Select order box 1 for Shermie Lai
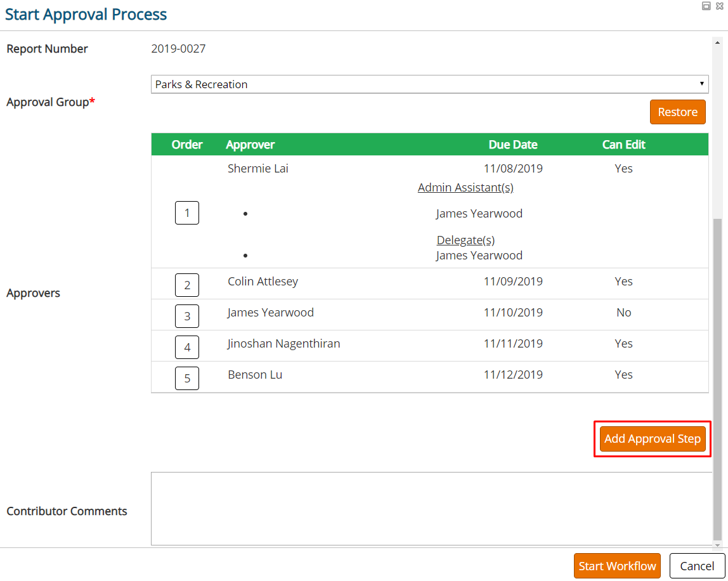 [x=187, y=212]
